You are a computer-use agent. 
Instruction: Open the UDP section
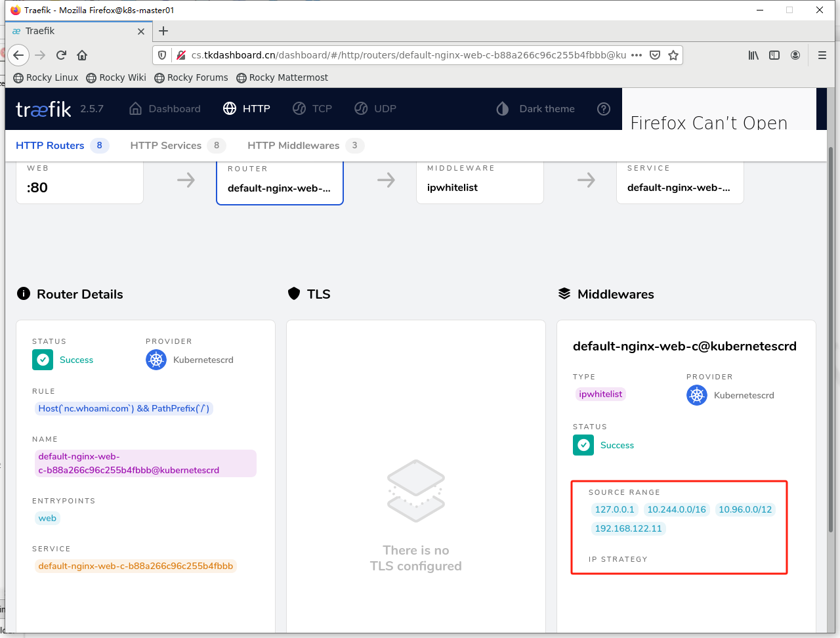pyautogui.click(x=375, y=109)
